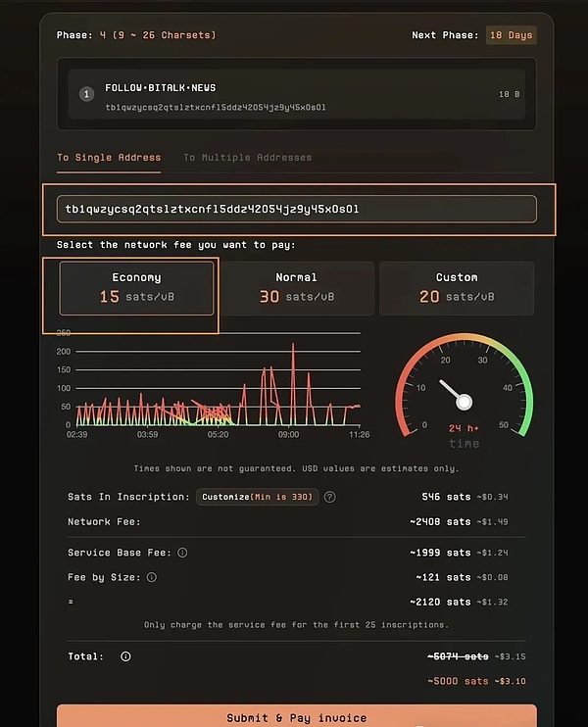
Task: Click the number 1 badge on inscription item
Action: 86,94
